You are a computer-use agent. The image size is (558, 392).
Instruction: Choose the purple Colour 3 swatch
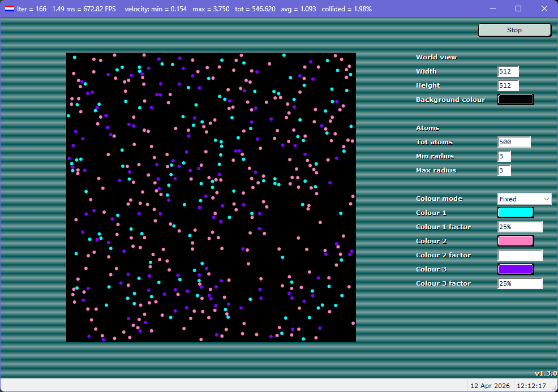tap(515, 269)
